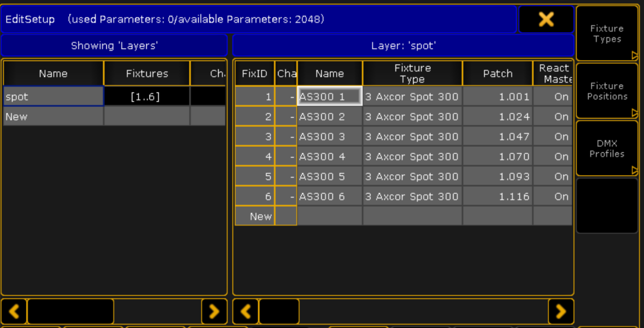Click the layers list horizontal scrollbar thumb

(71, 311)
